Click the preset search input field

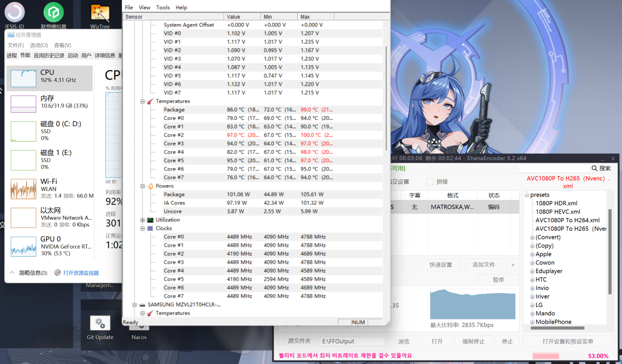click(x=554, y=168)
